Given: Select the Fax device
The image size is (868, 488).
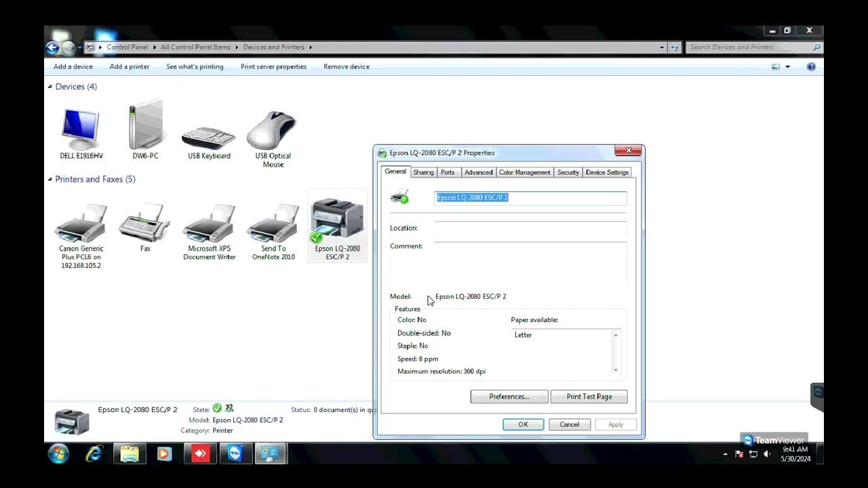Looking at the screenshot, I should [145, 228].
